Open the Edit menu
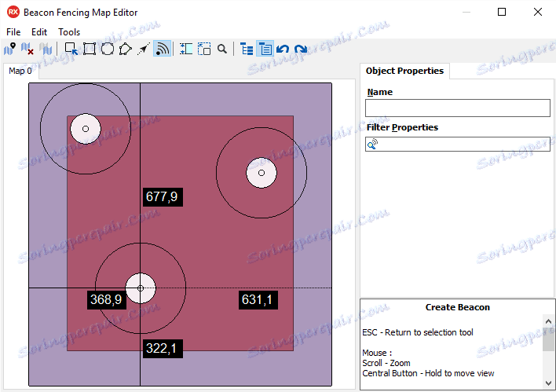Viewport: 556px width, 392px height. [39, 32]
